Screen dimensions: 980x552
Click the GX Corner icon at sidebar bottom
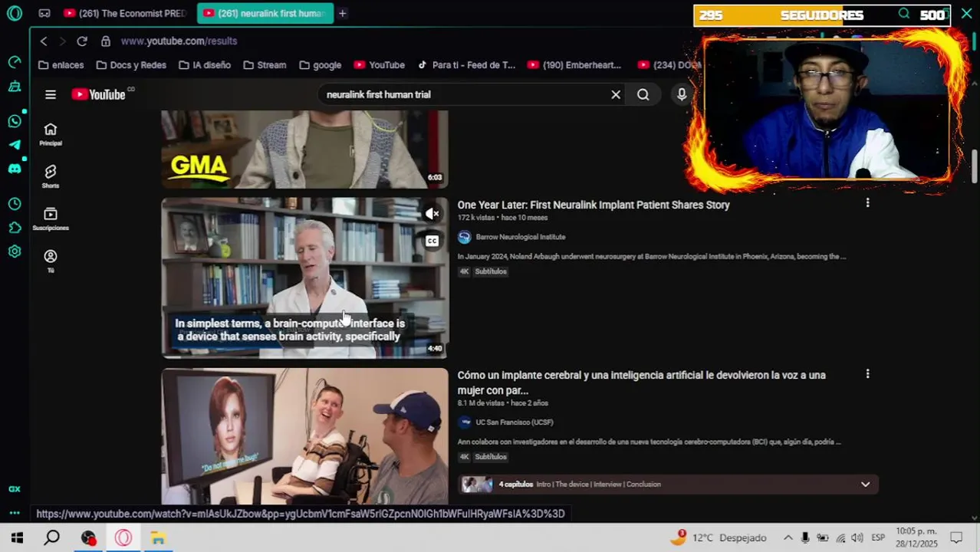coord(15,489)
